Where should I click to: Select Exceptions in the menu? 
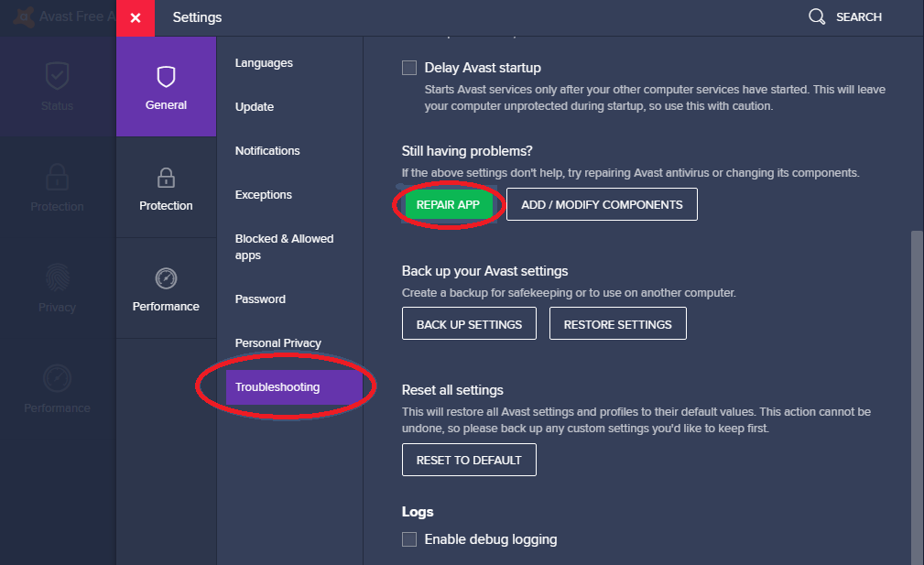(264, 194)
